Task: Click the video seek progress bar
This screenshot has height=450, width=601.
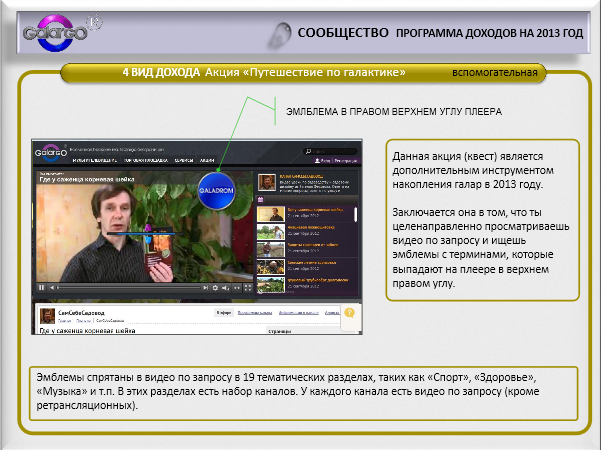Action: (129, 287)
